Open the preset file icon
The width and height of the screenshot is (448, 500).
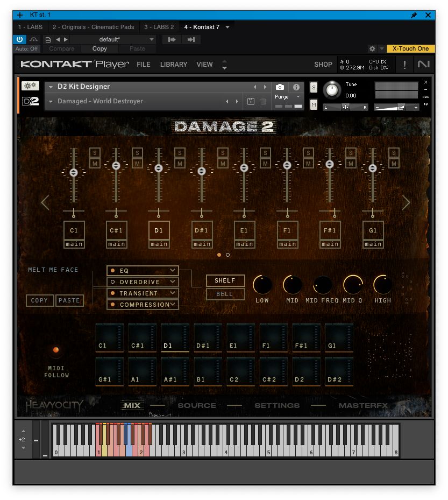48,39
